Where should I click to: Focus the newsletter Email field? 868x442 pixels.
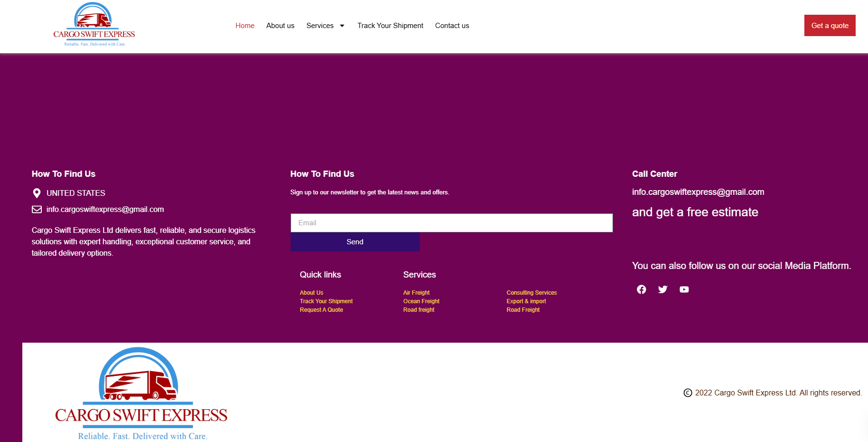pyautogui.click(x=451, y=223)
